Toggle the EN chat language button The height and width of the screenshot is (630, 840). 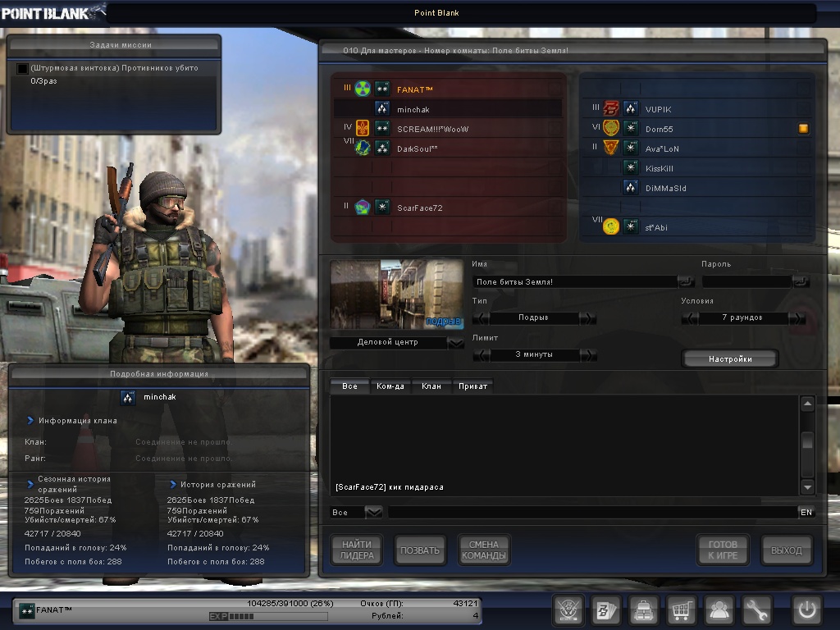tap(806, 512)
